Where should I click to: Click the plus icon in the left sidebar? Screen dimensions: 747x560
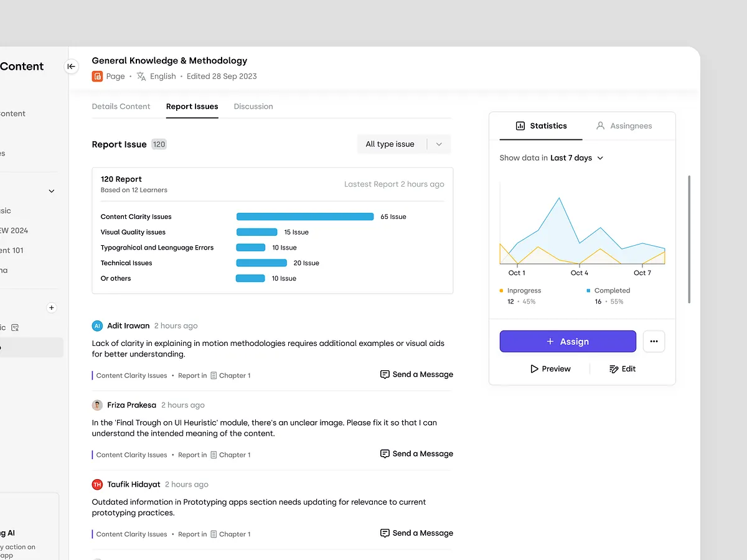52,307
